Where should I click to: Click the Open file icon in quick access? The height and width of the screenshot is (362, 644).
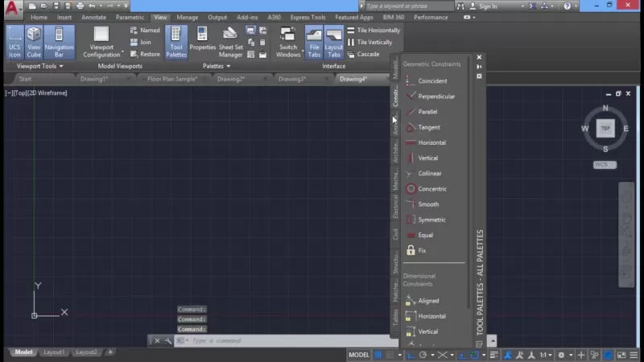coord(44,6)
